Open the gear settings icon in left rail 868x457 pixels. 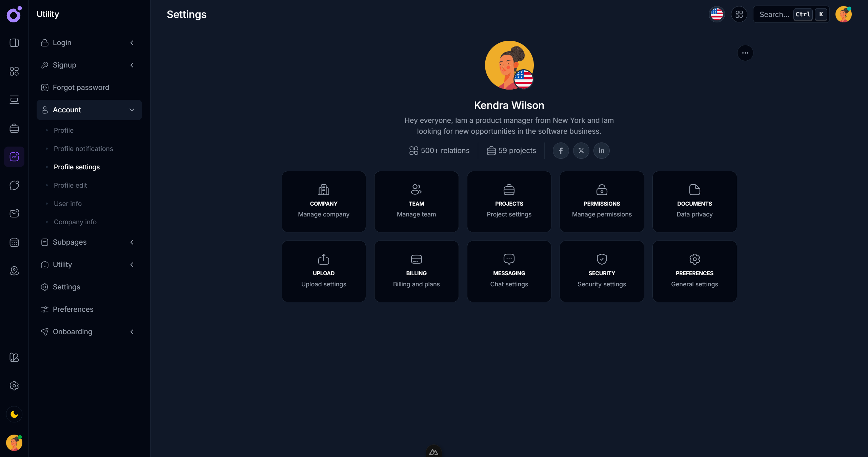[14, 386]
